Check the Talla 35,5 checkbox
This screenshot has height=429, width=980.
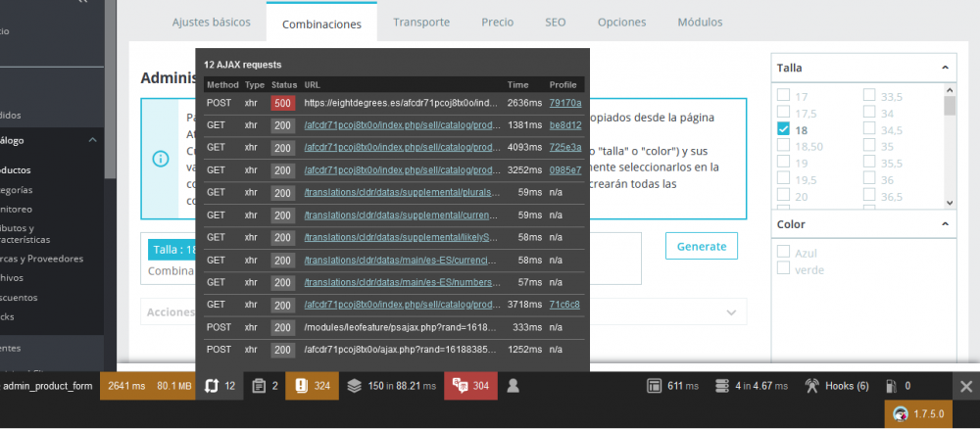coord(868,163)
